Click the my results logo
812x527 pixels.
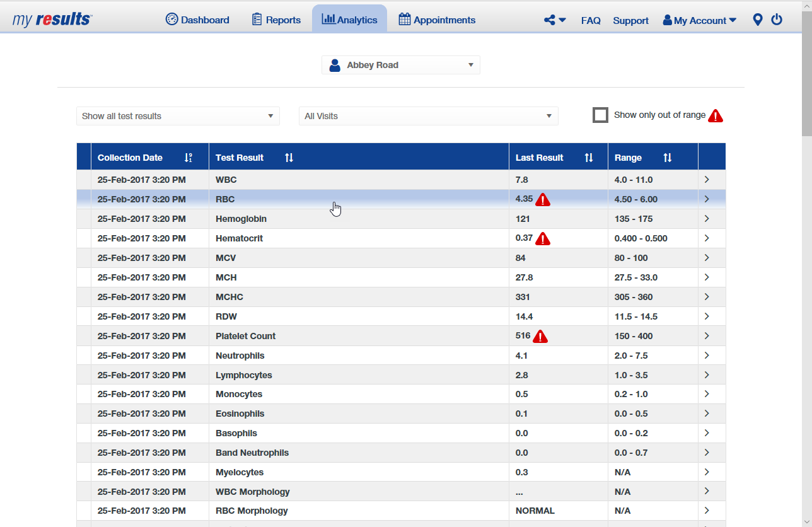pos(52,19)
